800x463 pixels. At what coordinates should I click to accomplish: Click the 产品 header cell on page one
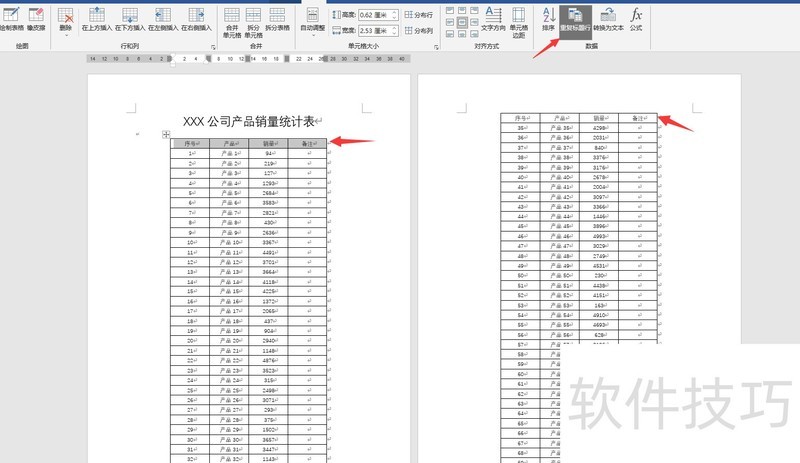click(x=229, y=143)
